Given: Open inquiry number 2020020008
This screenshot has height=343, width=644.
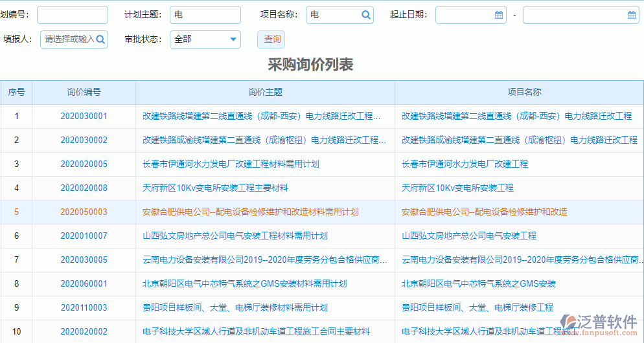Looking at the screenshot, I should [x=84, y=188].
